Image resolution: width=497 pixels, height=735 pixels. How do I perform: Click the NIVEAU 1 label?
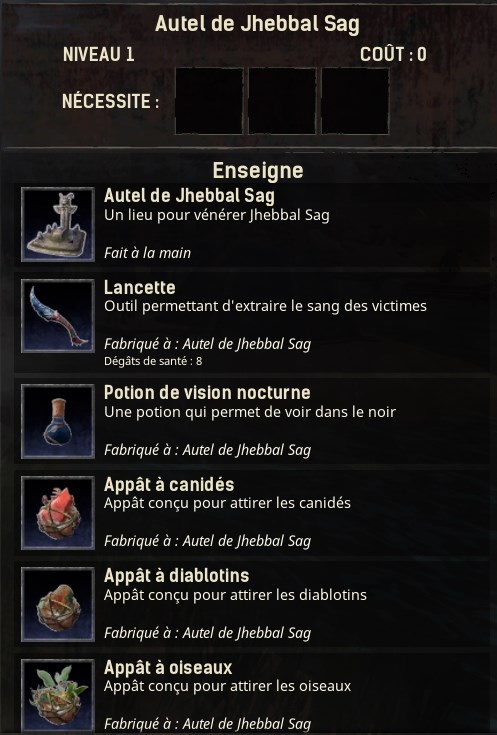[x=98, y=54]
